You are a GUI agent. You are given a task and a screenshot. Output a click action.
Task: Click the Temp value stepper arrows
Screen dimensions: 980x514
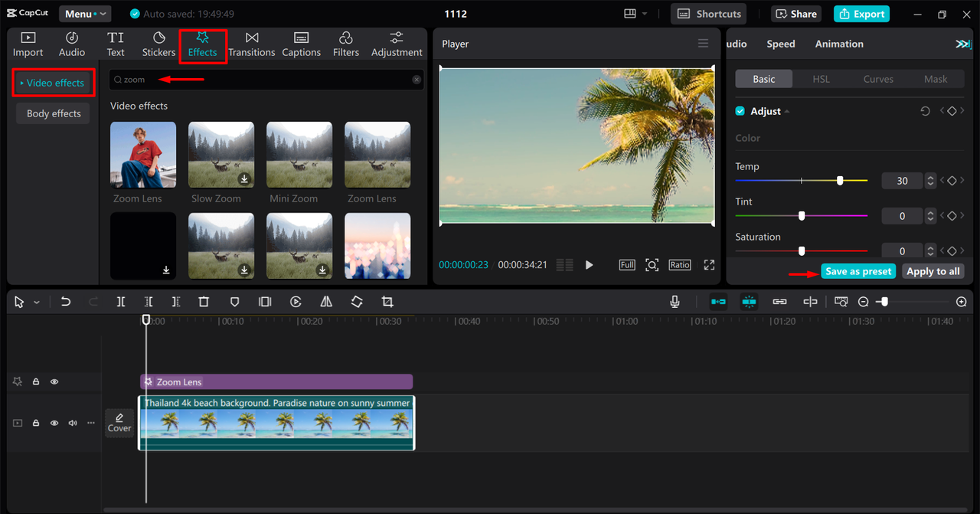(930, 181)
